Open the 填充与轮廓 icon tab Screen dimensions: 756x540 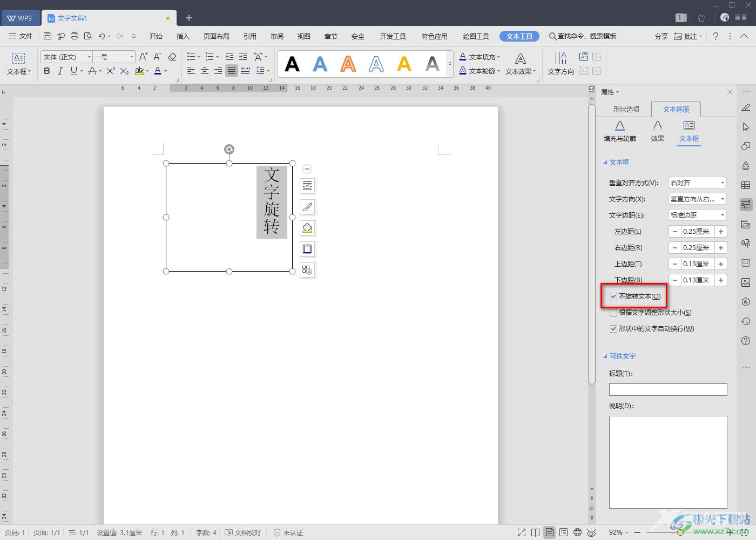point(620,131)
